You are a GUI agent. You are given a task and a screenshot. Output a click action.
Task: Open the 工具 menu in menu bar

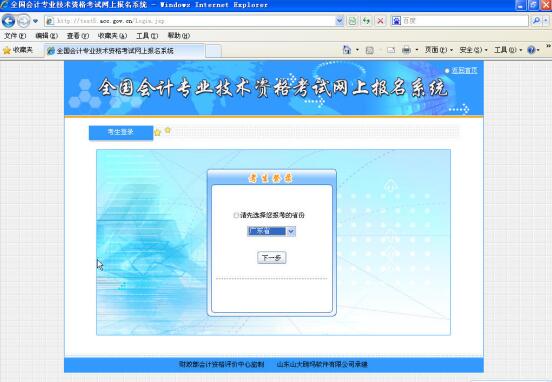click(x=147, y=36)
